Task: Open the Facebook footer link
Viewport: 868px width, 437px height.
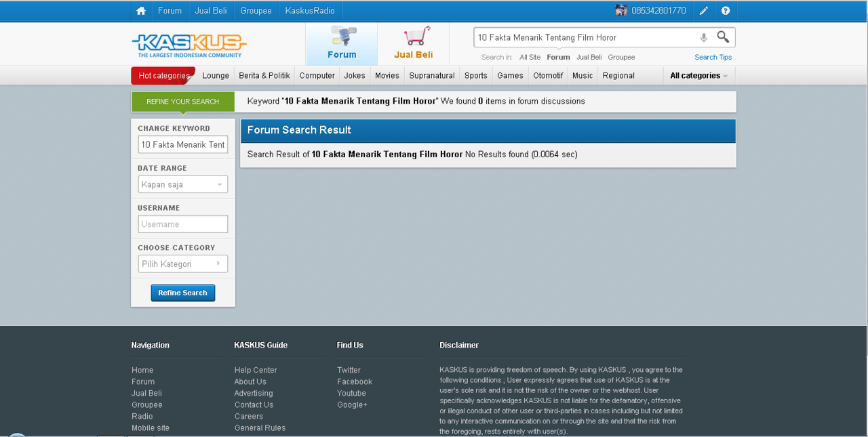Action: pyautogui.click(x=355, y=381)
